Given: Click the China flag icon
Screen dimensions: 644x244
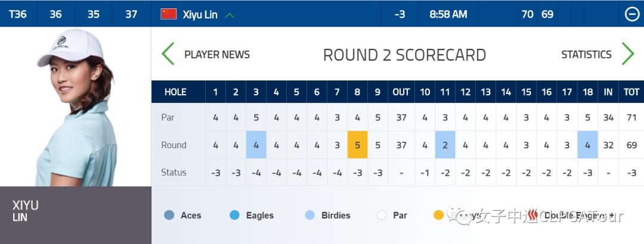Looking at the screenshot, I should (169, 14).
